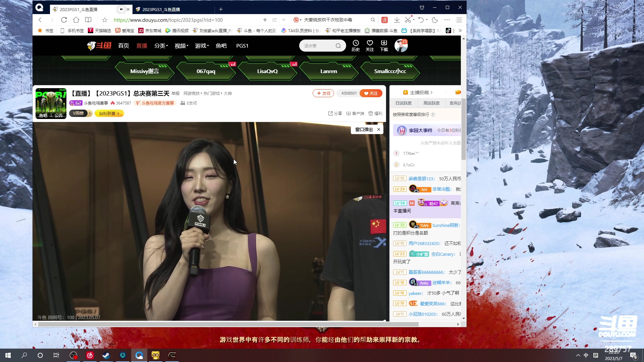Open Steam from the taskbar
This screenshot has width=644, height=362.
pos(106,355)
